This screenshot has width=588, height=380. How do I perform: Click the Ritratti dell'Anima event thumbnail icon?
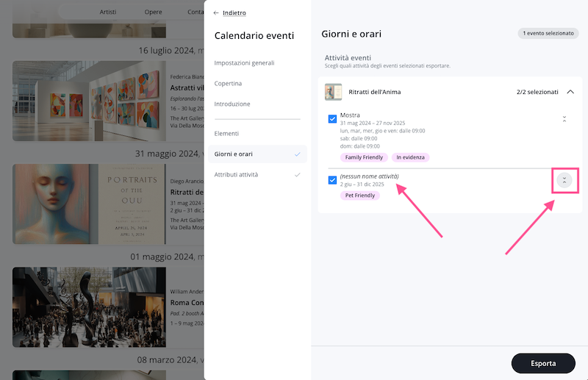333,92
